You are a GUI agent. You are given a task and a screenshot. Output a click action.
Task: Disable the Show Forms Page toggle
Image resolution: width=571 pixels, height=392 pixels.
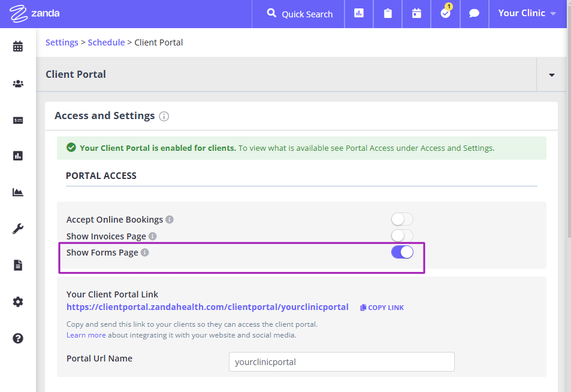[x=401, y=252]
